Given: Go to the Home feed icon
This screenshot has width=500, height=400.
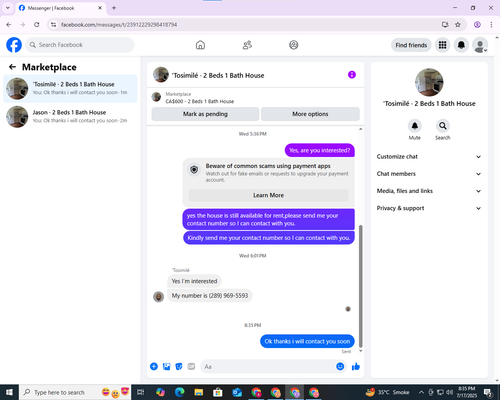Looking at the screenshot, I should pyautogui.click(x=200, y=45).
